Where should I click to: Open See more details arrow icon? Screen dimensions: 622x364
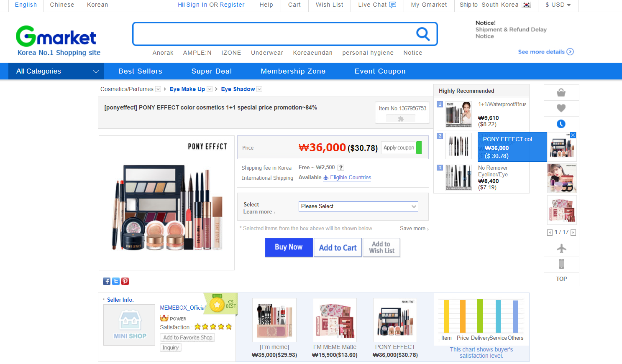pyautogui.click(x=570, y=52)
